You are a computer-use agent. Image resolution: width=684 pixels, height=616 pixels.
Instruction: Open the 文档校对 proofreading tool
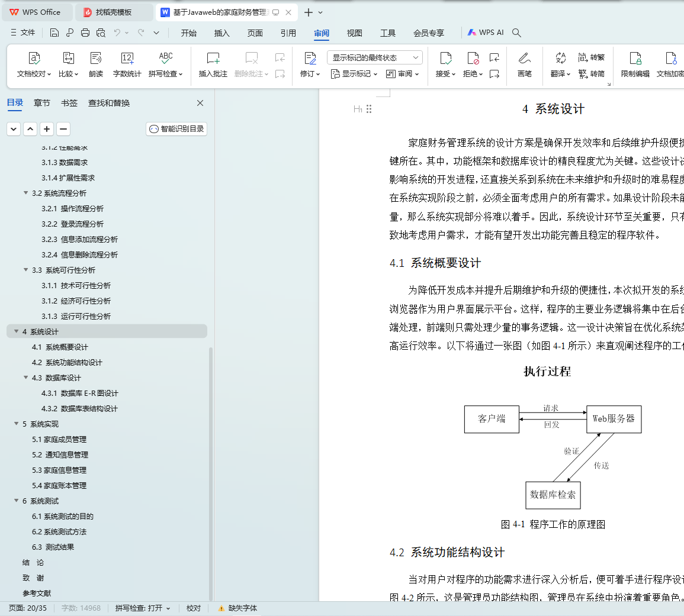point(34,64)
